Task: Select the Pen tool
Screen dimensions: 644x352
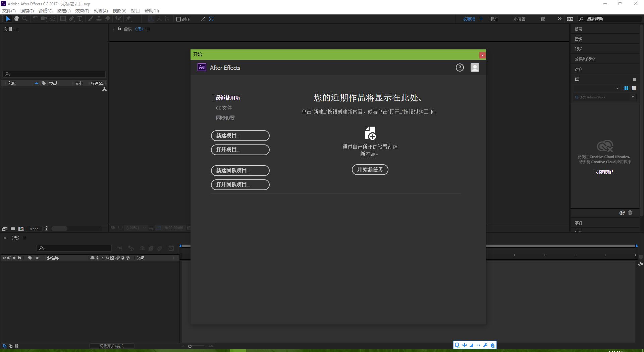Action: (71, 19)
